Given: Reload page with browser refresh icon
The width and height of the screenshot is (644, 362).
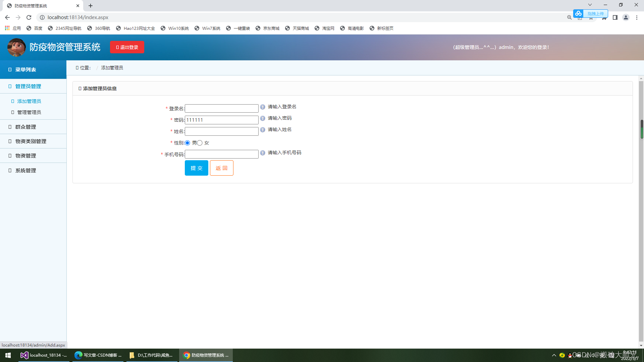Looking at the screenshot, I should 29,17.
